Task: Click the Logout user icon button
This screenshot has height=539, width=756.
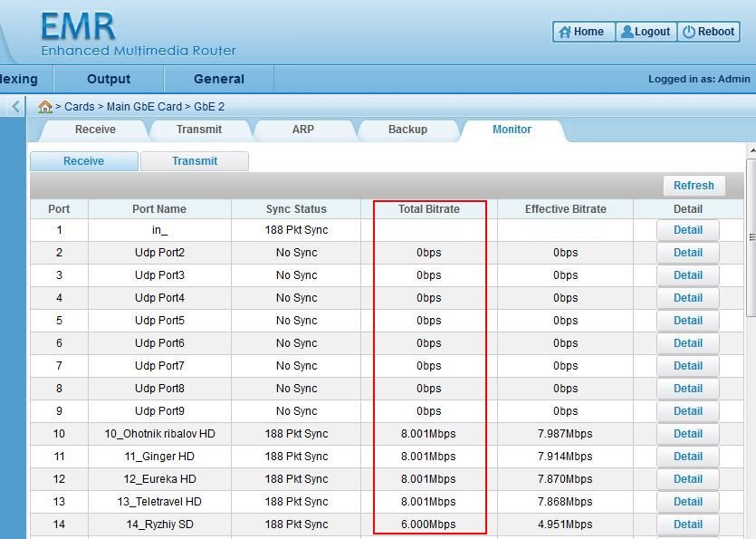Action: tap(646, 32)
